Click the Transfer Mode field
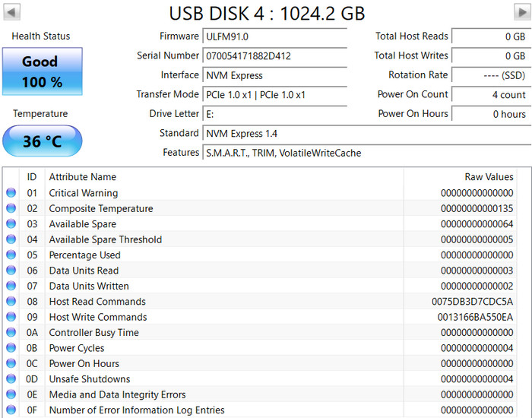 [275, 94]
